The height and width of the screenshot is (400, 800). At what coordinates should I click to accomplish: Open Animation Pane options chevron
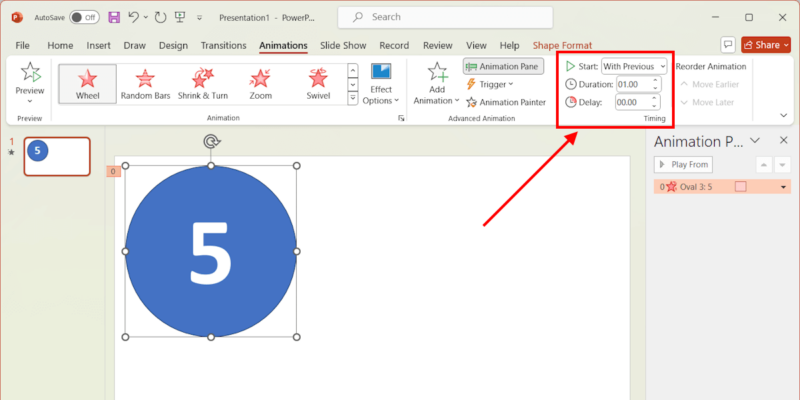click(x=756, y=141)
